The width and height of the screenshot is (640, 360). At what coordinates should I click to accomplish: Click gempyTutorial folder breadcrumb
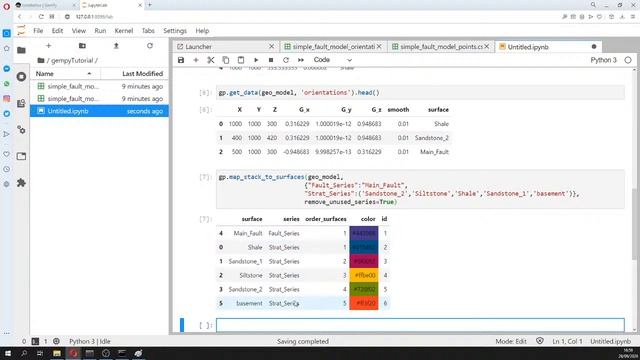(72, 60)
